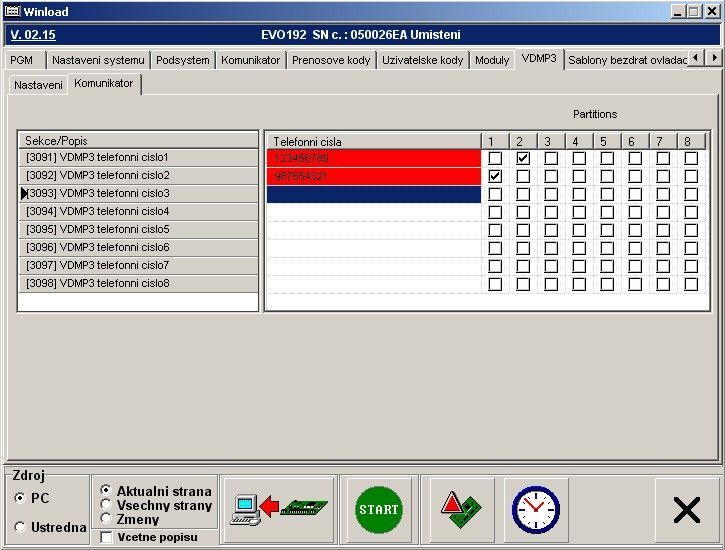Uncheck partition 1 for telefonni cislo2

(x=495, y=176)
